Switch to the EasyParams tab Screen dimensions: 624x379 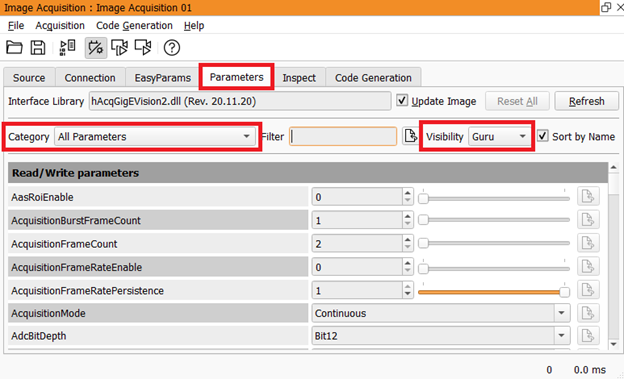162,78
